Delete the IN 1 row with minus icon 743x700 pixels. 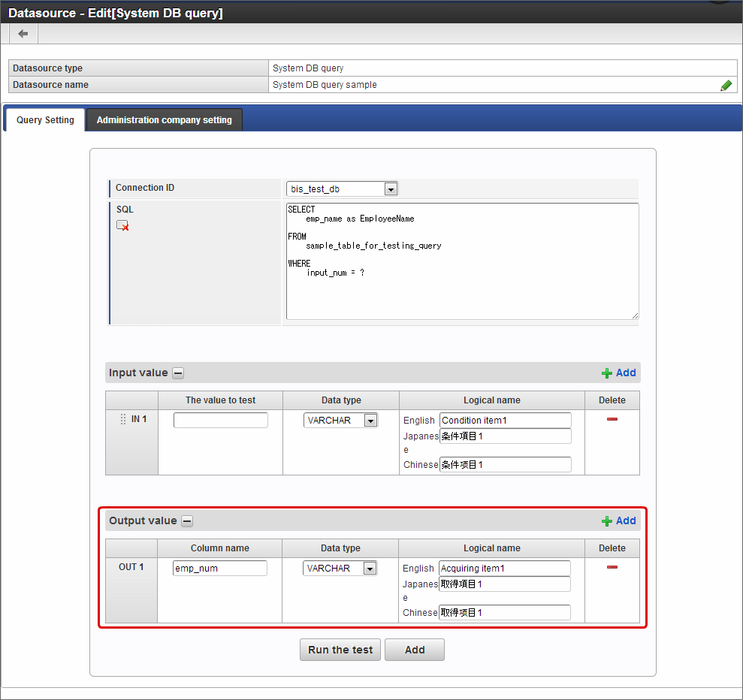[612, 419]
